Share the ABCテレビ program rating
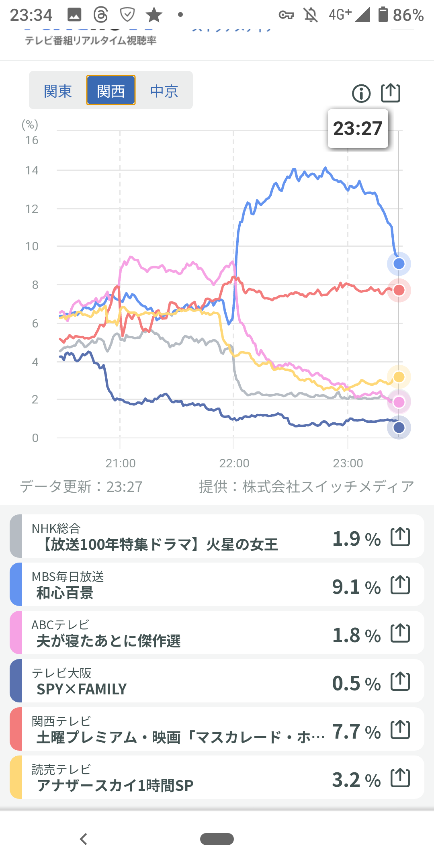The width and height of the screenshot is (434, 868). (x=400, y=633)
